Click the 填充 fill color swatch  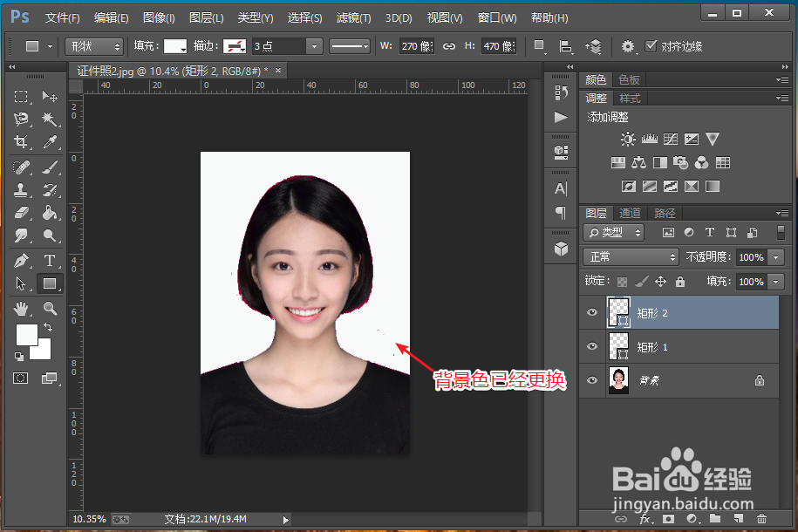175,46
